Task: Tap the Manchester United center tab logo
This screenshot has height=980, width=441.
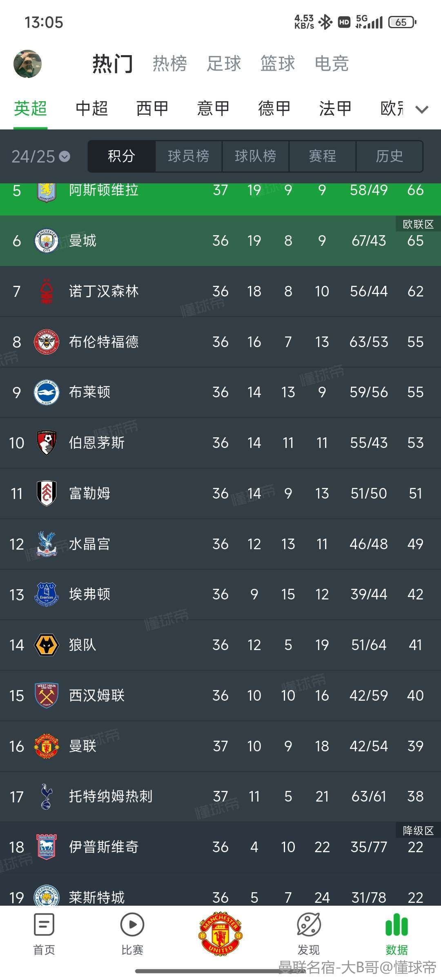Action: 220,933
